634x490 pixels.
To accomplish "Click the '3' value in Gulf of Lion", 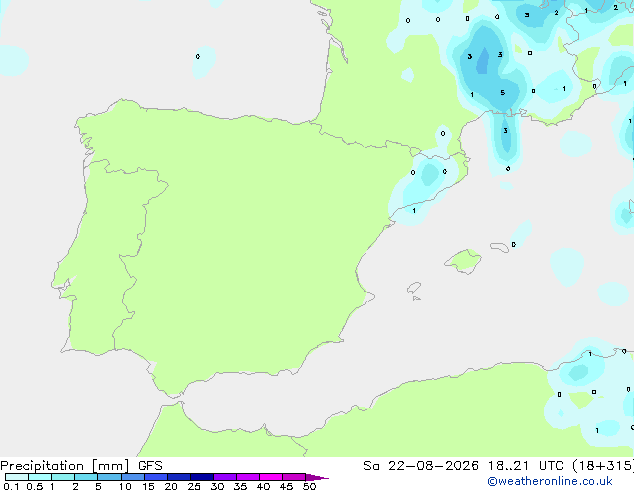I will click(505, 131).
